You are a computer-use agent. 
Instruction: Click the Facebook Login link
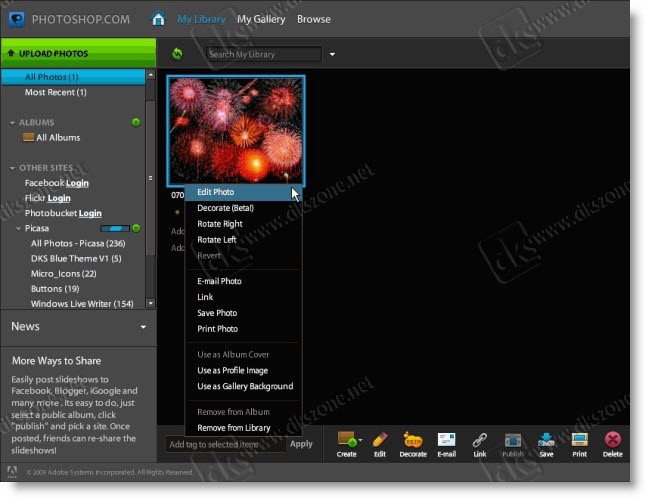(77, 183)
